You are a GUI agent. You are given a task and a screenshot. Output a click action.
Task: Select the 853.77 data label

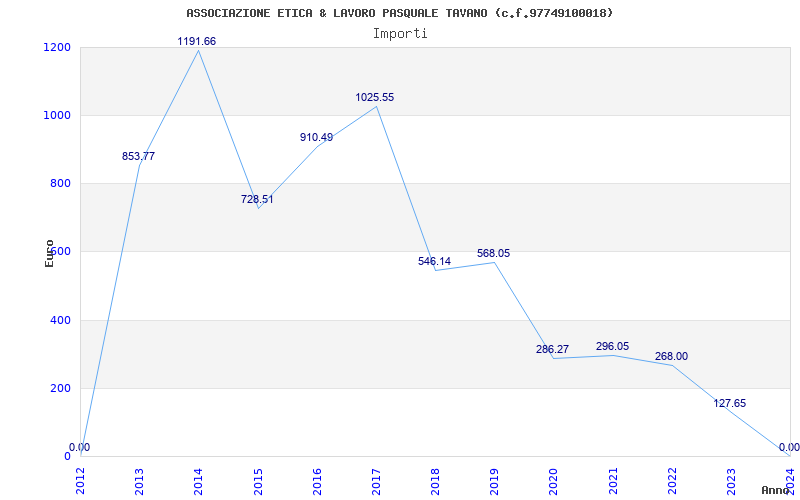[138, 156]
